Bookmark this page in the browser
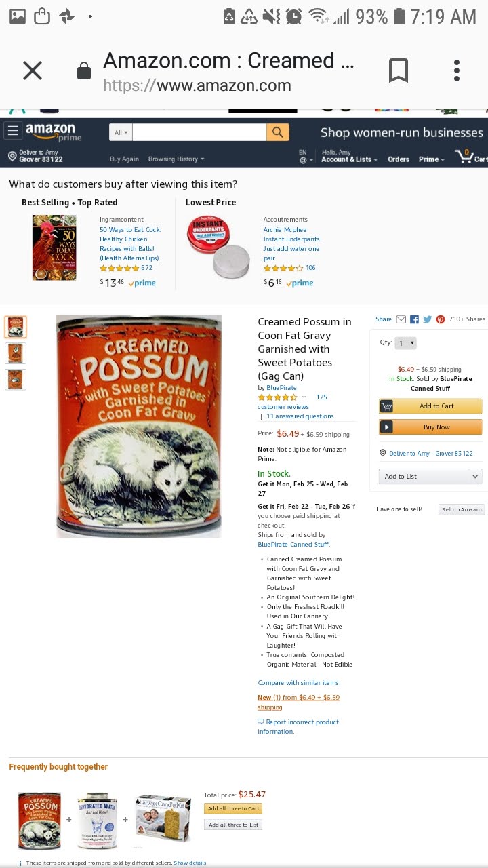Viewport: 488px width, 868px height. (399, 71)
